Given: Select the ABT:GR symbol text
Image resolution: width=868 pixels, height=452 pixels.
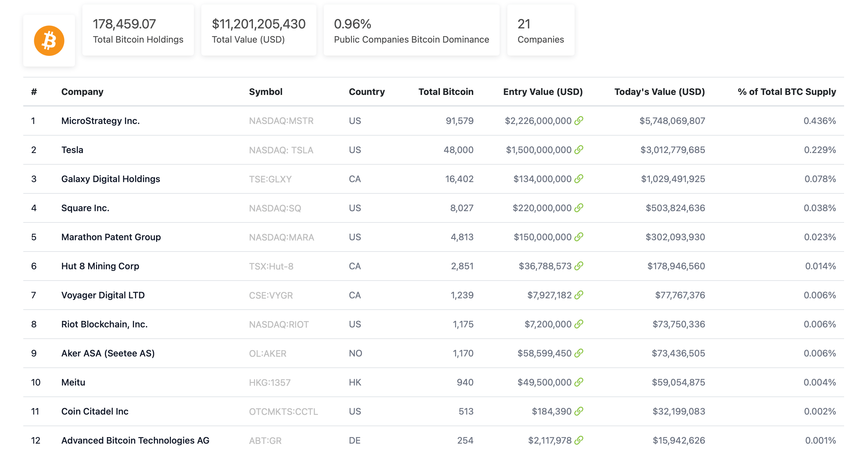Looking at the screenshot, I should point(265,441).
